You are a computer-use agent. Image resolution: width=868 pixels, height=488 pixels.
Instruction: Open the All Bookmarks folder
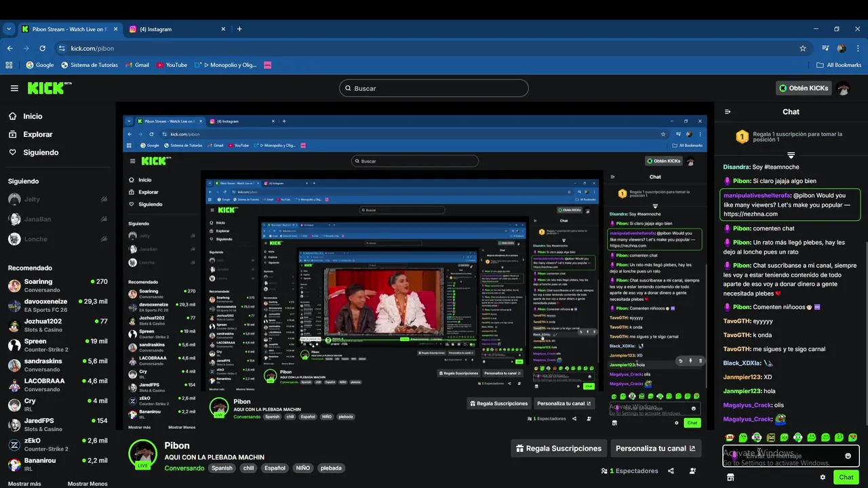pyautogui.click(x=839, y=65)
